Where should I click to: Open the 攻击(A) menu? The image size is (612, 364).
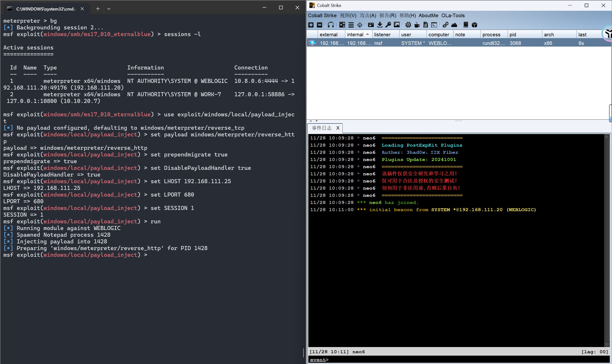[x=368, y=16]
